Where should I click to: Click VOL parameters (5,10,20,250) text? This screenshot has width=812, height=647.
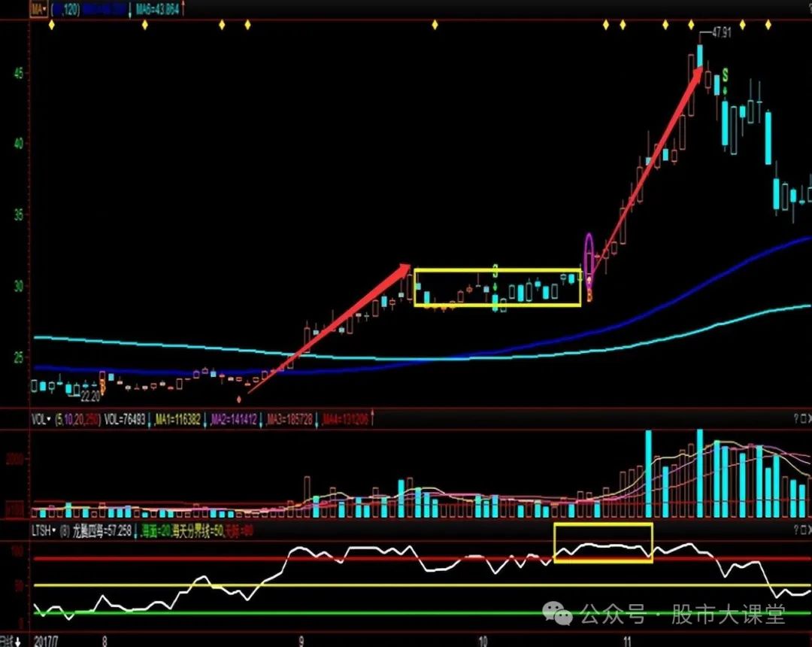pyautogui.click(x=77, y=419)
